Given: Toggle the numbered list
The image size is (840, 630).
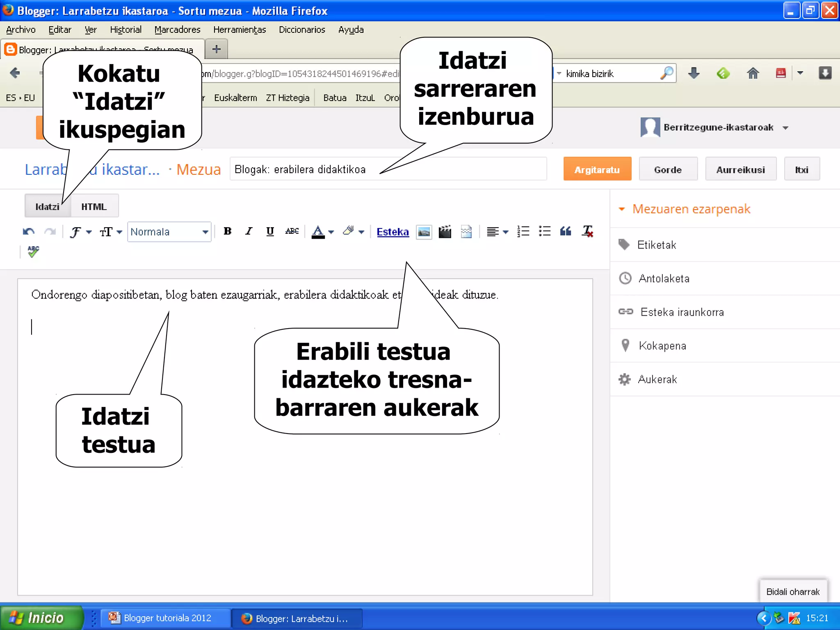Looking at the screenshot, I should pos(523,231).
